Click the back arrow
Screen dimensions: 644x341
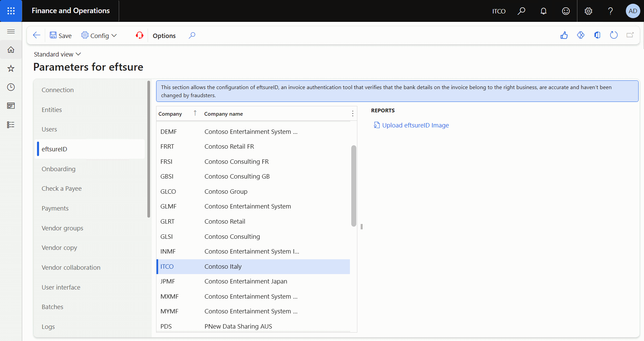37,35
